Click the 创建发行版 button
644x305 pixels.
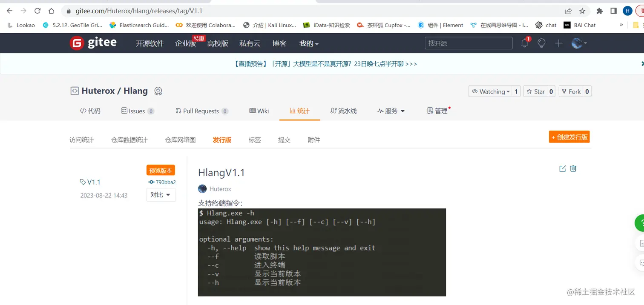[569, 137]
